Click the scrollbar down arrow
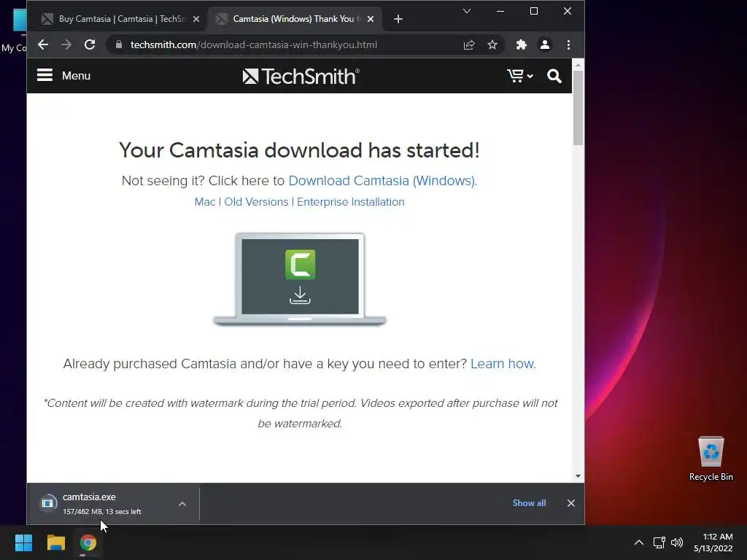747x560 pixels. point(578,475)
